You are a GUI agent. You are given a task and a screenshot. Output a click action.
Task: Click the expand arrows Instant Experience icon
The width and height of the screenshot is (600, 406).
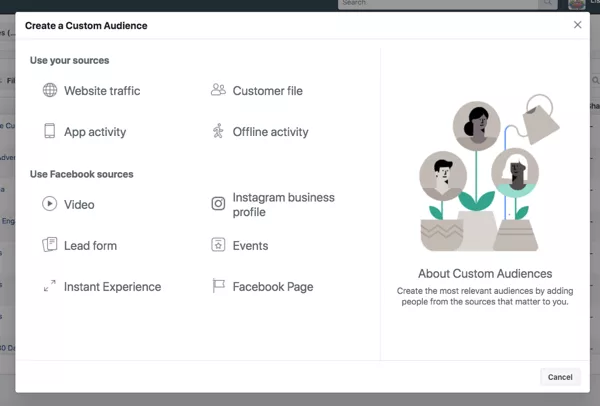pos(50,286)
